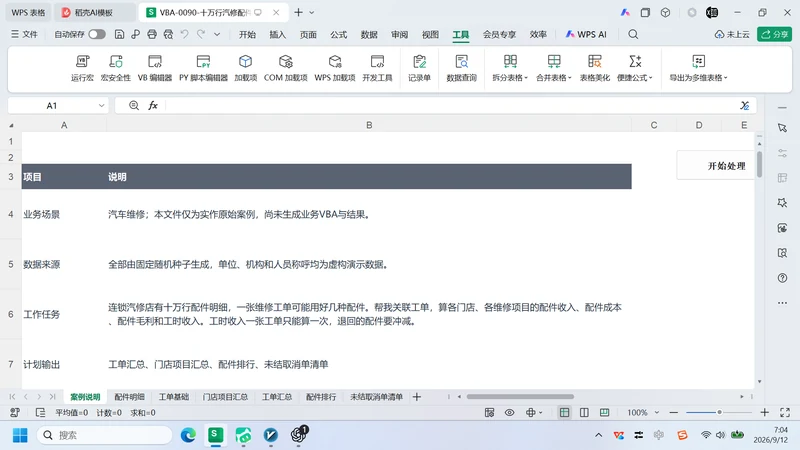Screen dimensions: 800x450
Task: Open WPS 加载项
Action: pyautogui.click(x=335, y=68)
